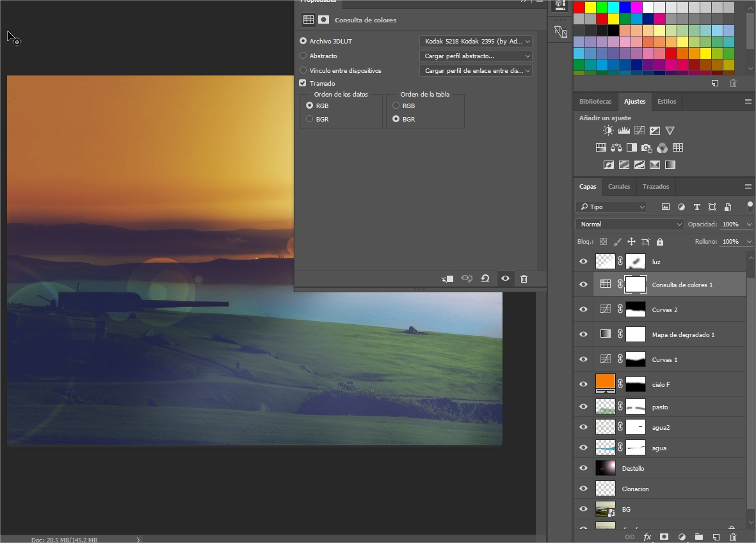
Task: Switch to the Estilos tab
Action: pyautogui.click(x=667, y=102)
